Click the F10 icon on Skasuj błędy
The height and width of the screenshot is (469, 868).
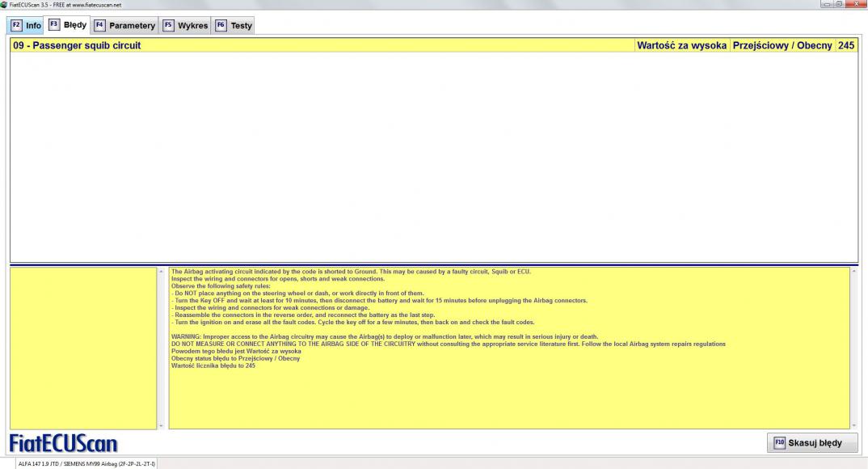click(779, 443)
